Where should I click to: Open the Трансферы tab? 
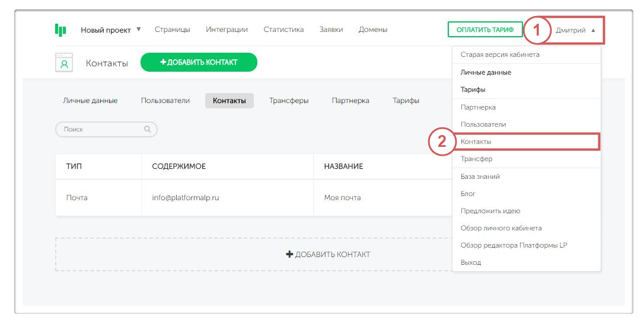[289, 101]
